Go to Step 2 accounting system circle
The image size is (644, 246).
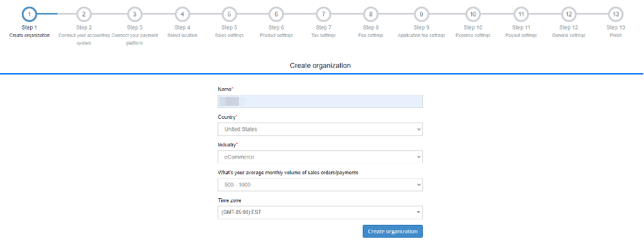tap(83, 14)
